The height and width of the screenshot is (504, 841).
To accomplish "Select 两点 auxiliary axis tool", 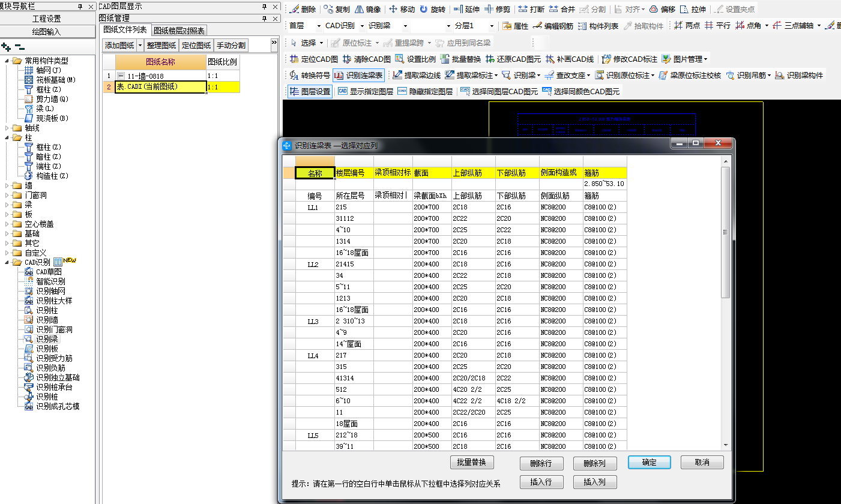I will [x=687, y=26].
